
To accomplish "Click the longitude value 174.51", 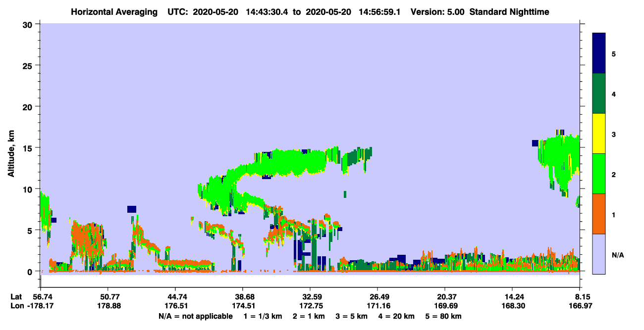I will (x=243, y=306).
